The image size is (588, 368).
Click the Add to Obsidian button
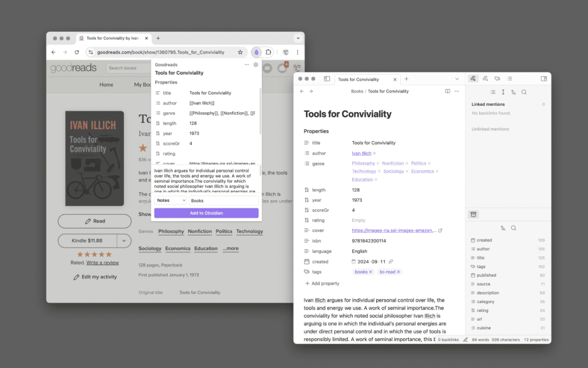206,213
